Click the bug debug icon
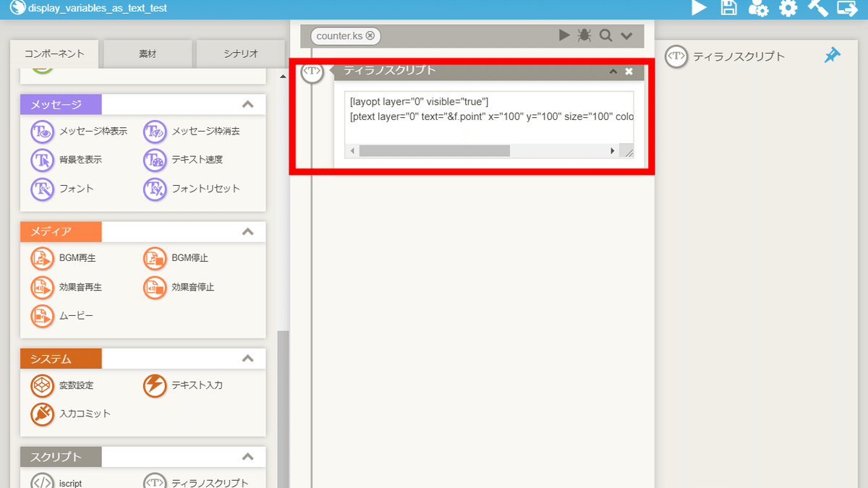Image resolution: width=868 pixels, height=488 pixels. tap(584, 35)
